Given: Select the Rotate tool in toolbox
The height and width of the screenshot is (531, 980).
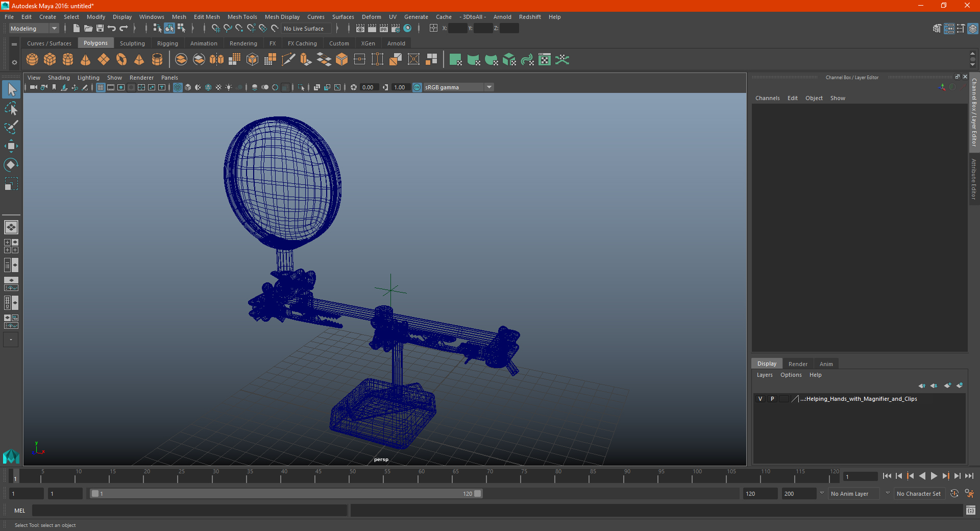Looking at the screenshot, I should 11,165.
